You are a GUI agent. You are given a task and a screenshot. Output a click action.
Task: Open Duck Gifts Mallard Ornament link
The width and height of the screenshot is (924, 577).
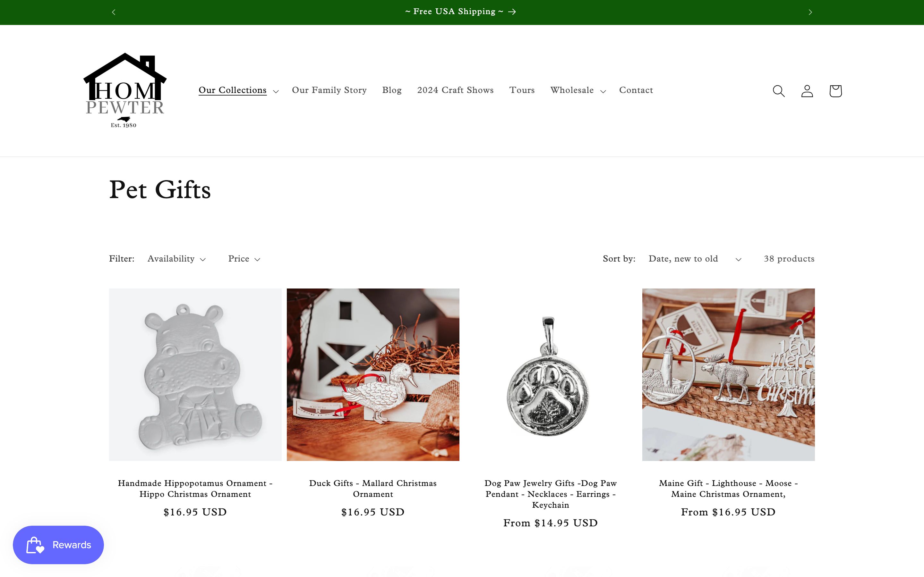(373, 489)
